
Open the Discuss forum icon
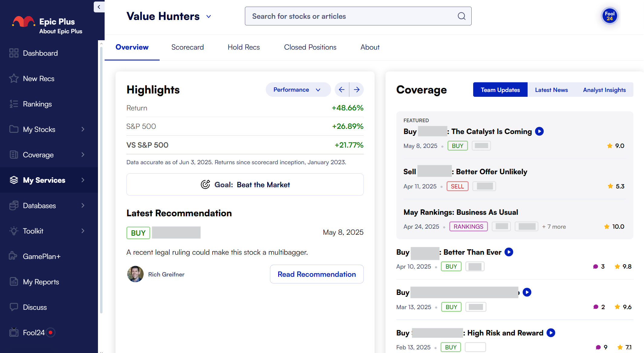click(x=14, y=307)
